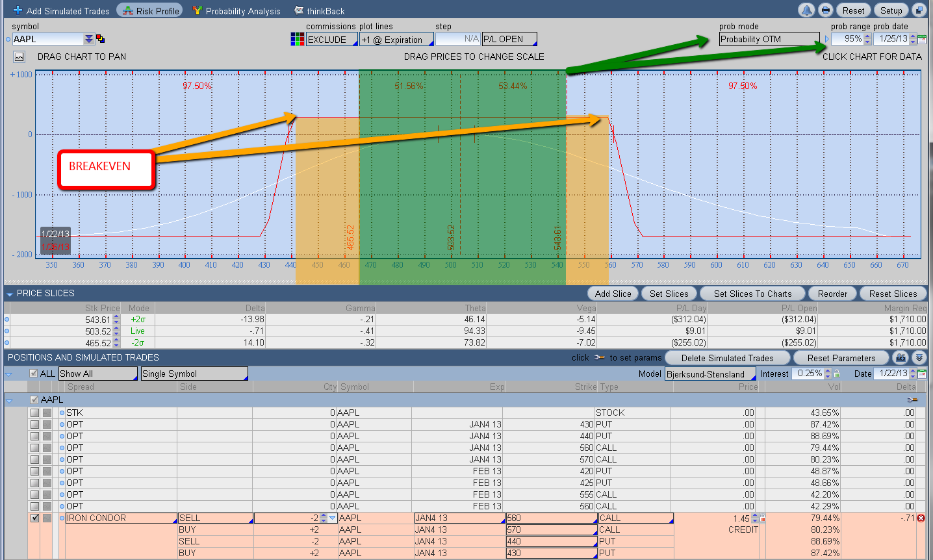Open the prob date calendar icon
The image size is (933, 560).
921,40
